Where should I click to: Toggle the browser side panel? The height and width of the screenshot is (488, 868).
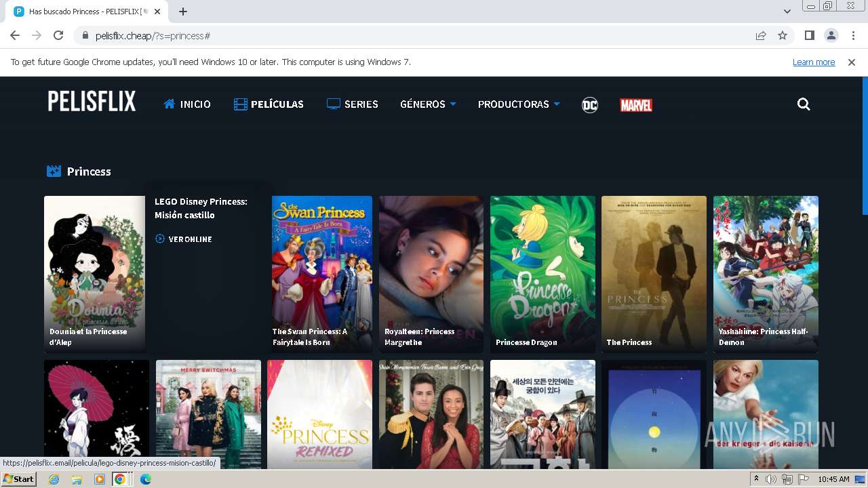[x=809, y=35]
